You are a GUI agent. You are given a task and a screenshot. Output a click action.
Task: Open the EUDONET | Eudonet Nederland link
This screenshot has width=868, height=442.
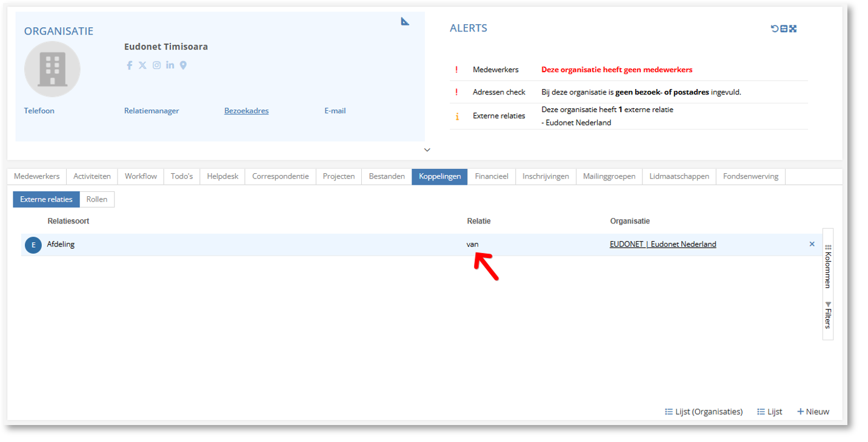click(663, 245)
